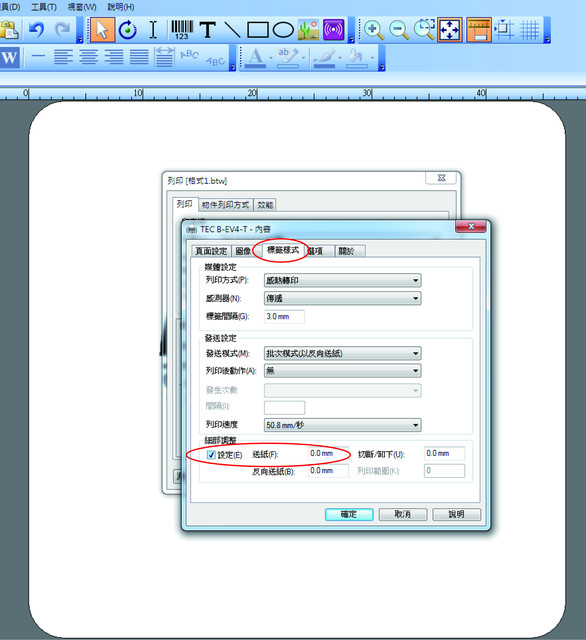Click the align text right icon
Image resolution: width=586 pixels, height=640 pixels.
point(114,57)
